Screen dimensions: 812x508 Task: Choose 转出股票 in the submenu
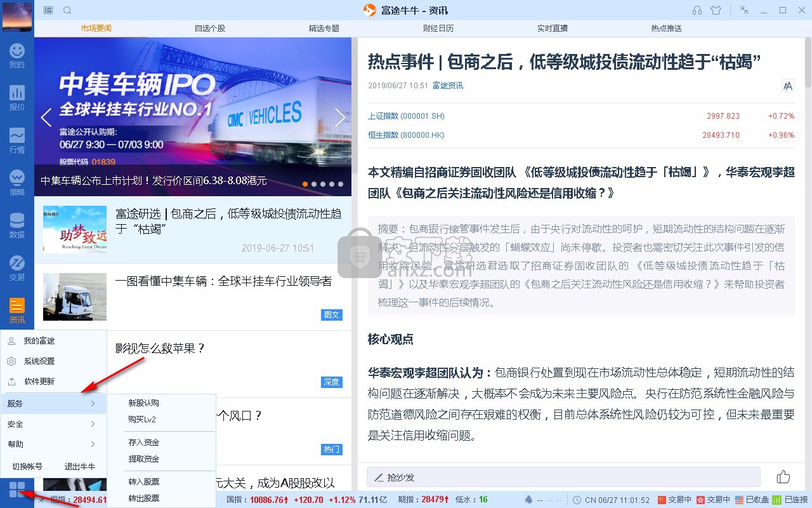click(x=143, y=498)
